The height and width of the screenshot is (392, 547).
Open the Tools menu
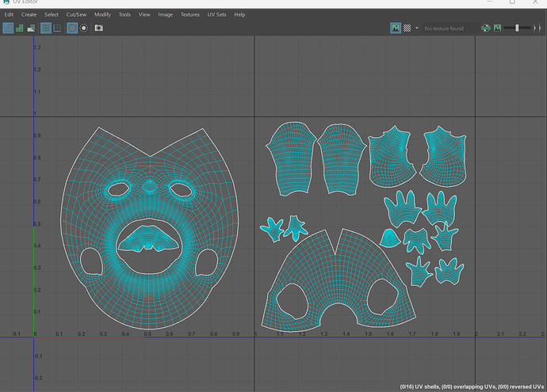tap(124, 14)
